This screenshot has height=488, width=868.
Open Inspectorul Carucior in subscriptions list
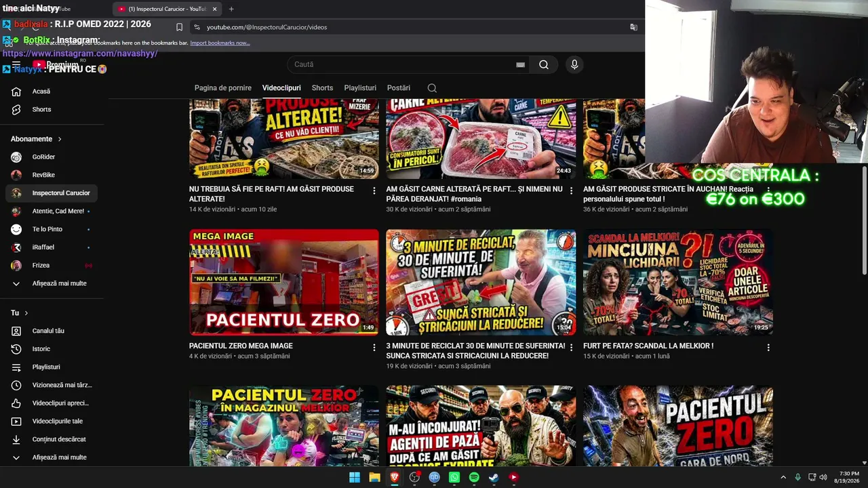click(52, 193)
